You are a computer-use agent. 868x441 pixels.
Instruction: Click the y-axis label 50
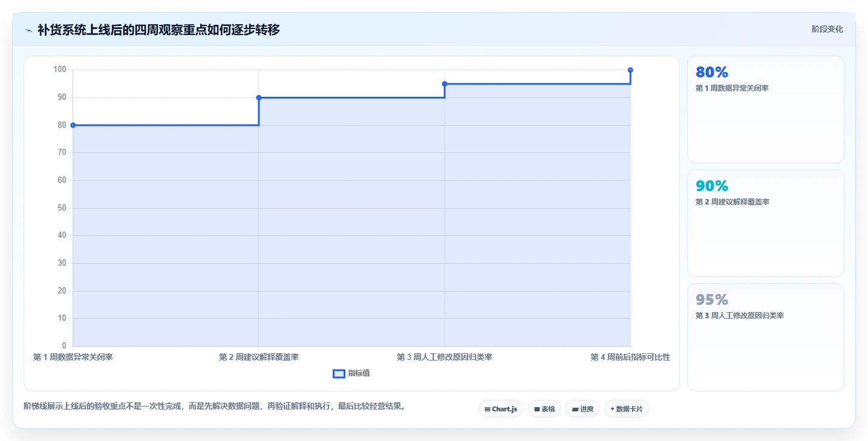62,208
